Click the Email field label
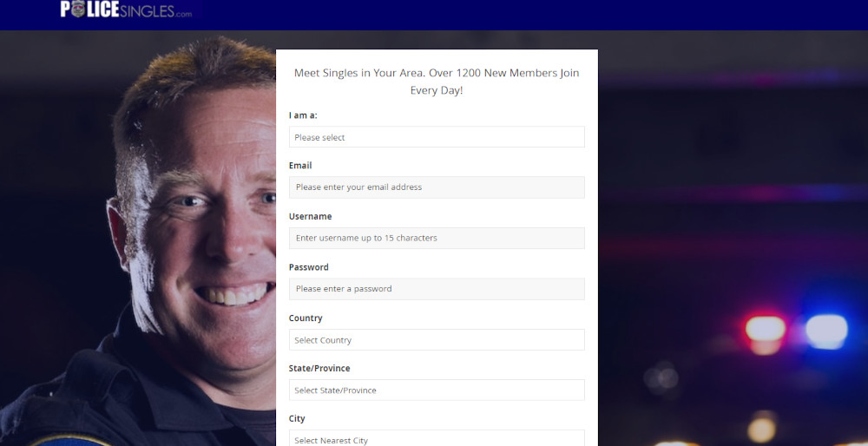This screenshot has height=446, width=868. click(x=300, y=166)
